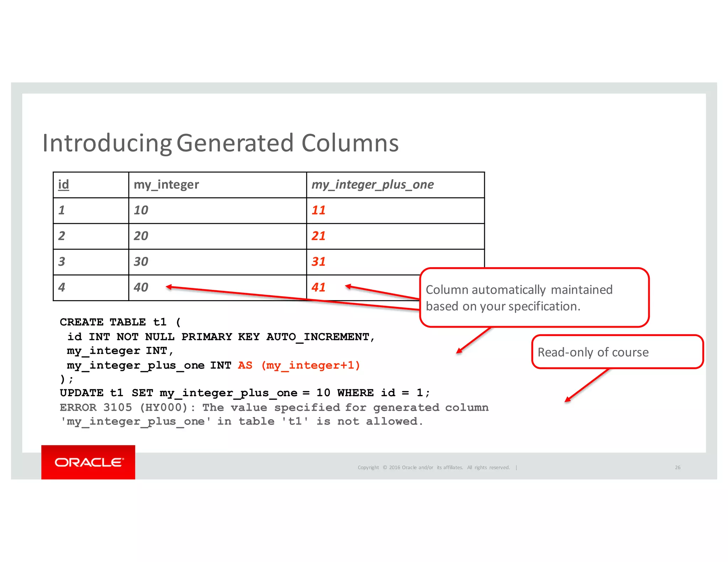The width and height of the screenshot is (728, 562).
Task: Click the 'is not allowed.' error line
Action: 242,421
